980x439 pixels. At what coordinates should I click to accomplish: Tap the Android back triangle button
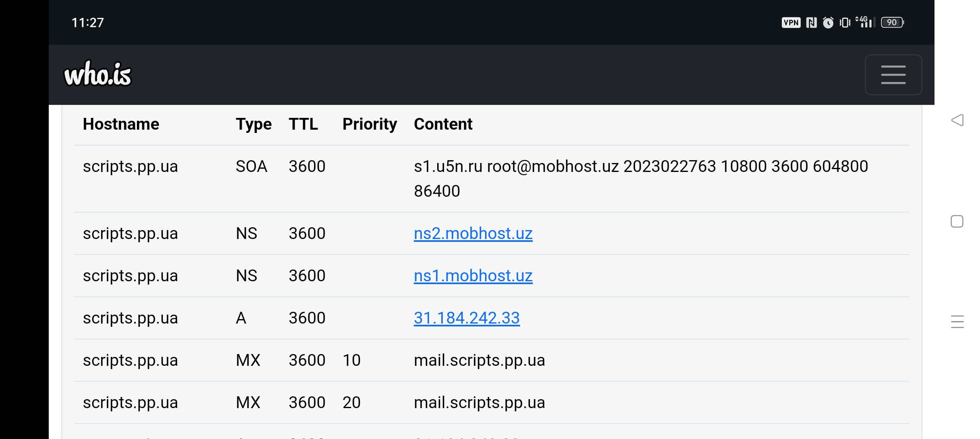click(957, 120)
